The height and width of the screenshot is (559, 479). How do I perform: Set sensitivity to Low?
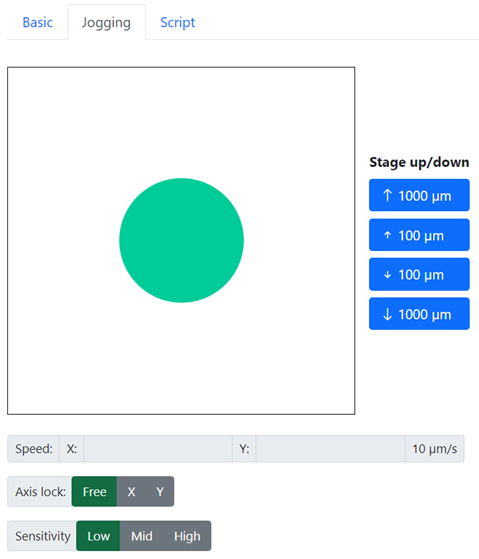click(98, 536)
